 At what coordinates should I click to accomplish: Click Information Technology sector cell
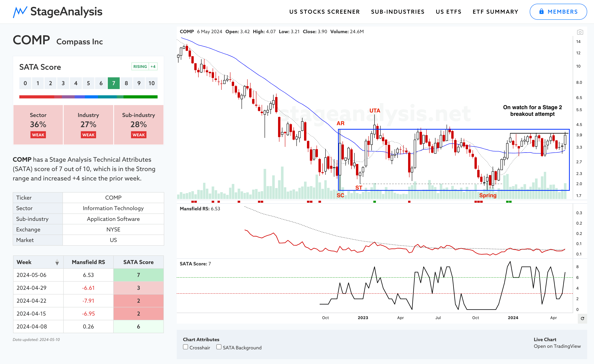click(x=113, y=208)
